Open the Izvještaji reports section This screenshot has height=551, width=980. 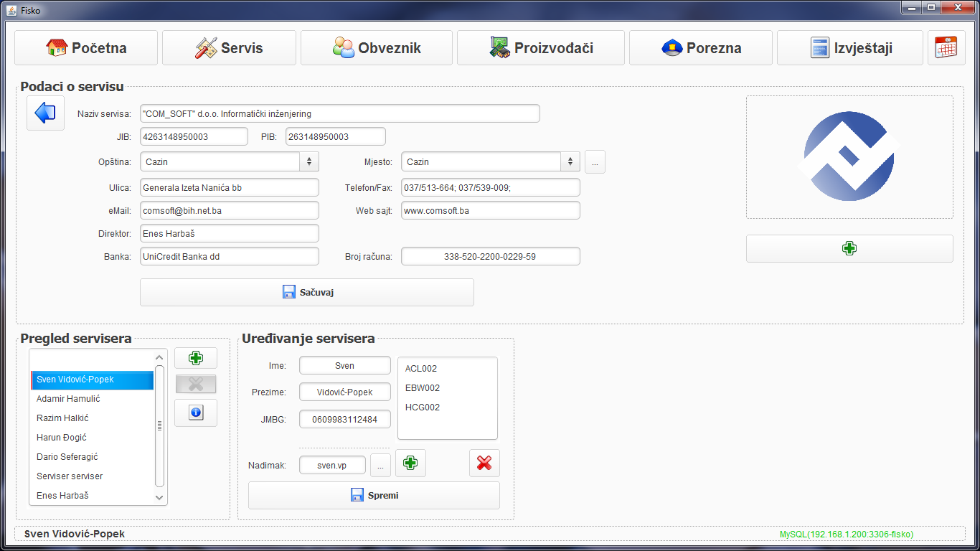click(x=850, y=48)
